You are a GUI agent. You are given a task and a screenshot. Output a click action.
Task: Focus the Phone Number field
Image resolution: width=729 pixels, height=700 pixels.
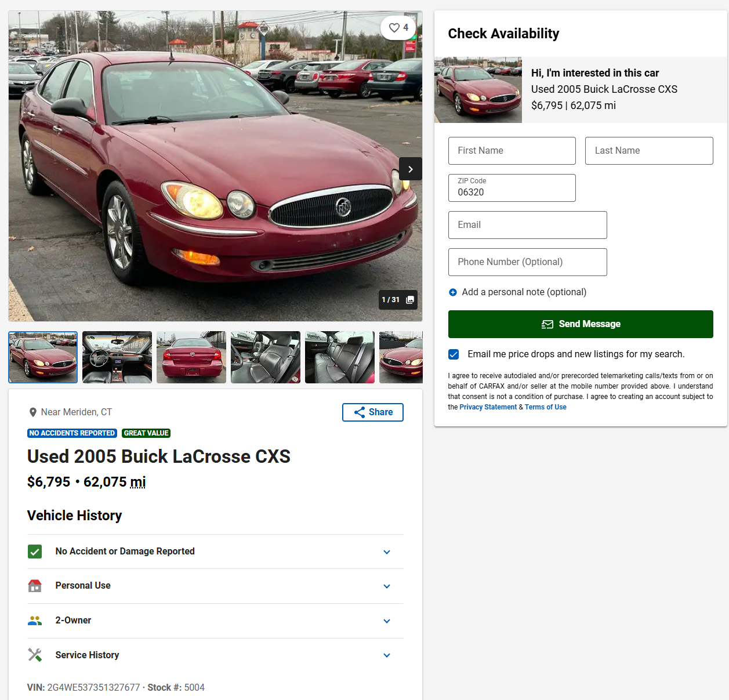(x=528, y=262)
